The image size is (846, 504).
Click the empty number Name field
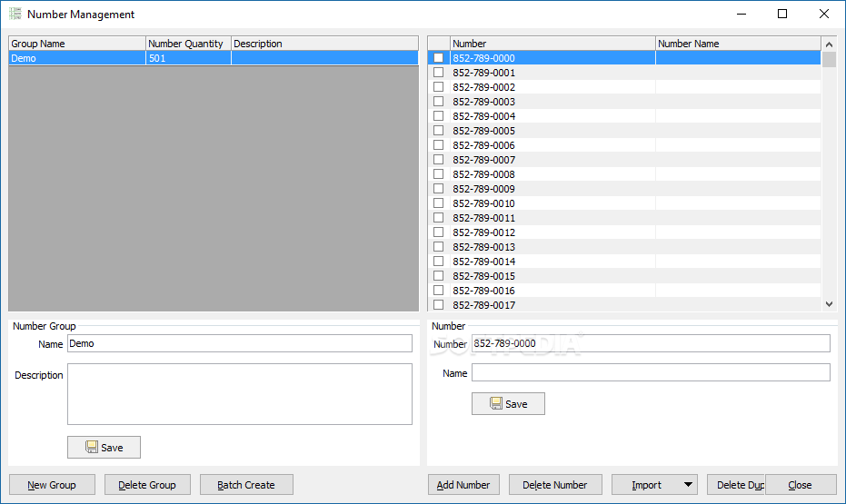click(651, 372)
